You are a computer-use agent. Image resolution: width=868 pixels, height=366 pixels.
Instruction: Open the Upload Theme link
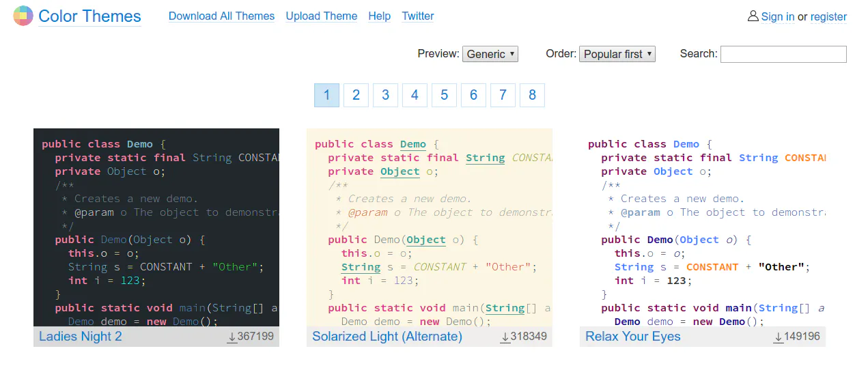point(322,16)
